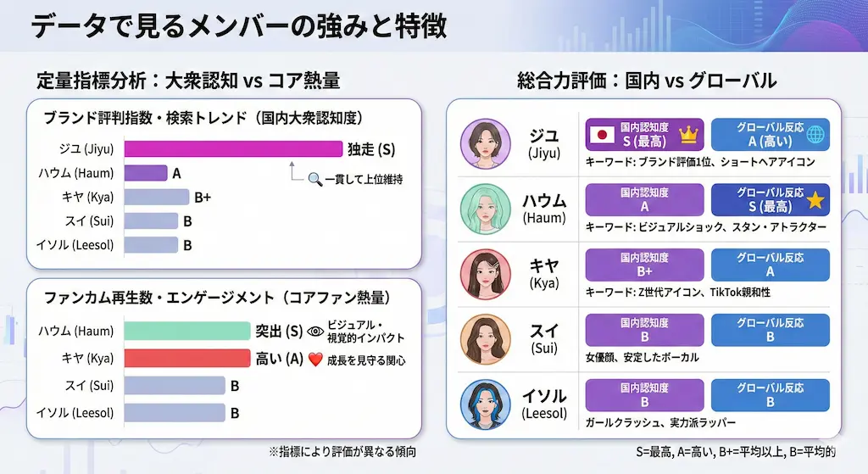Click the red heart icon next to Kya
The width and height of the screenshot is (868, 474).
pos(315,360)
